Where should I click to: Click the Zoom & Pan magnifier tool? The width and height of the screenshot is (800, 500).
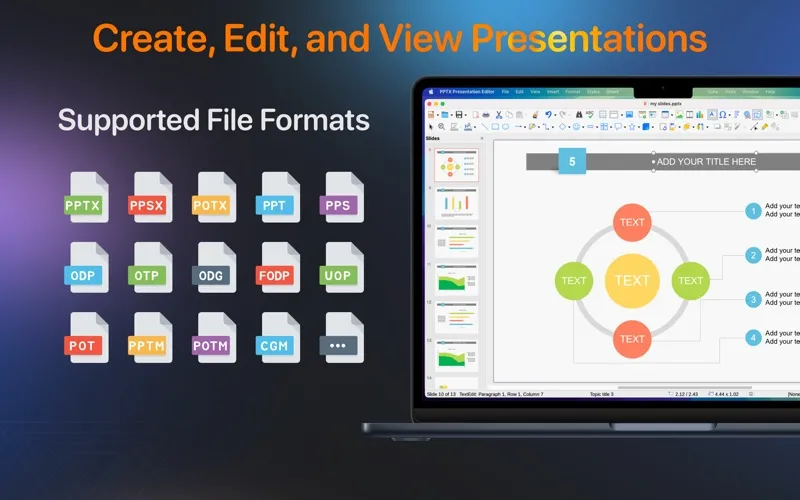tap(441, 127)
